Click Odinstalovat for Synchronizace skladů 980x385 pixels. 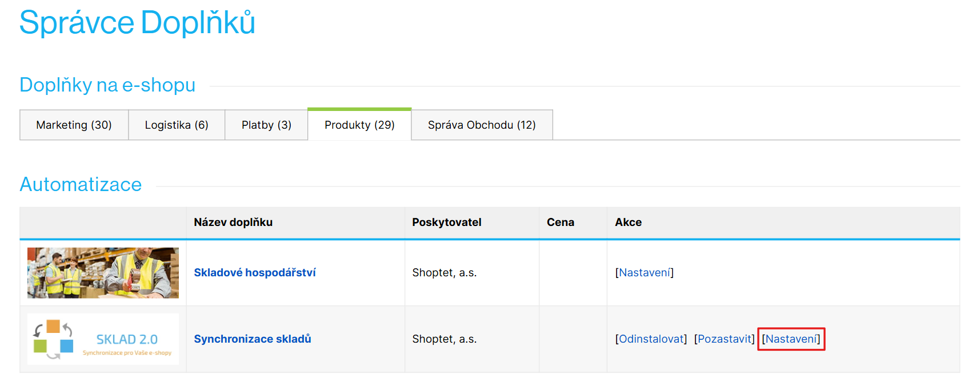[651, 339]
